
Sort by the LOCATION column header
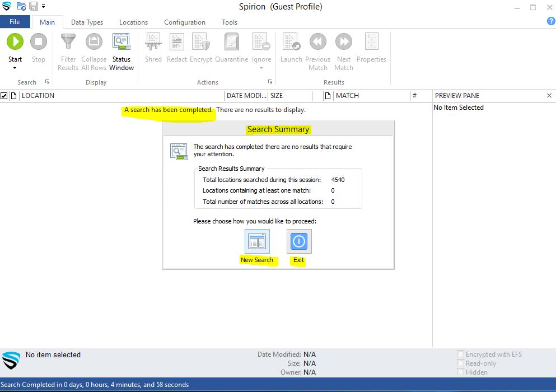(38, 96)
